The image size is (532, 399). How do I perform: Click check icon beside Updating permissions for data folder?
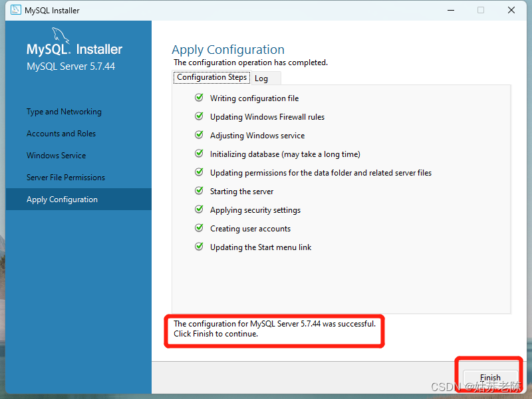tap(199, 172)
